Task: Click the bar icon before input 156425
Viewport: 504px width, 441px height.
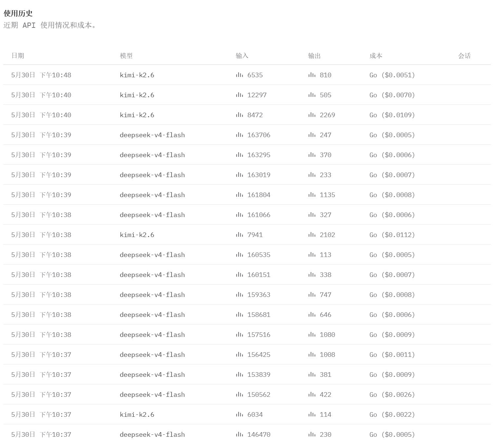Action: 239,355
